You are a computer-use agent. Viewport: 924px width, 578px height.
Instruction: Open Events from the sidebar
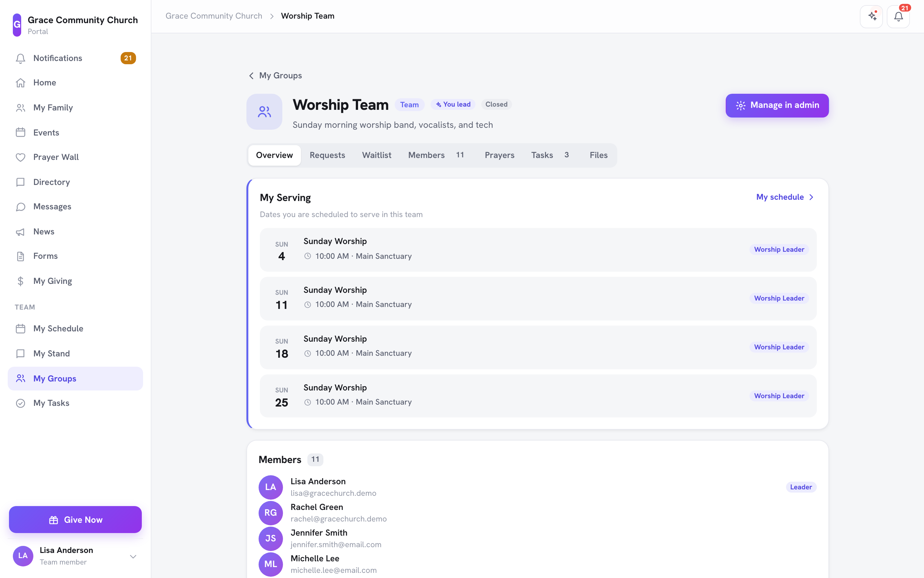pos(75,132)
